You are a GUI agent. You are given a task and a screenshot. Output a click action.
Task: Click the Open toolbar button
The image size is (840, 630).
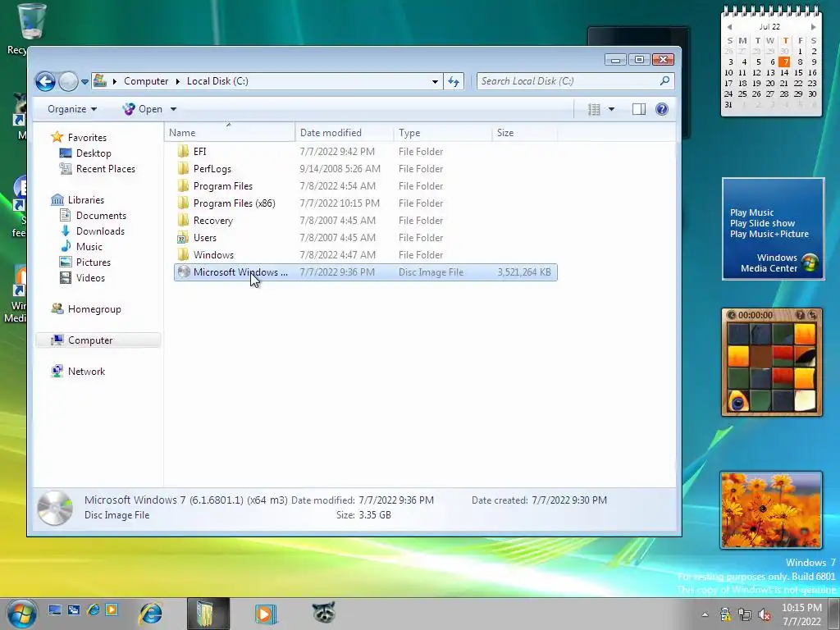coord(143,109)
